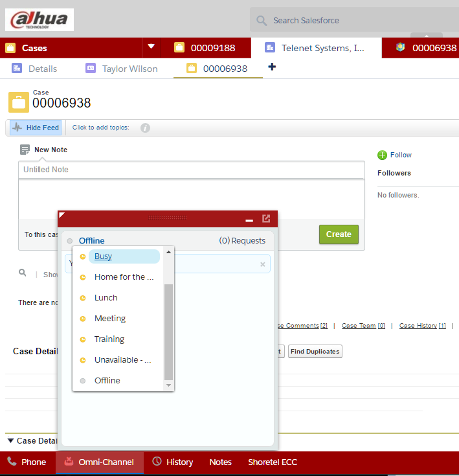Focus the Search Salesforce field
Screen dimensions: 459x476
[x=354, y=19]
